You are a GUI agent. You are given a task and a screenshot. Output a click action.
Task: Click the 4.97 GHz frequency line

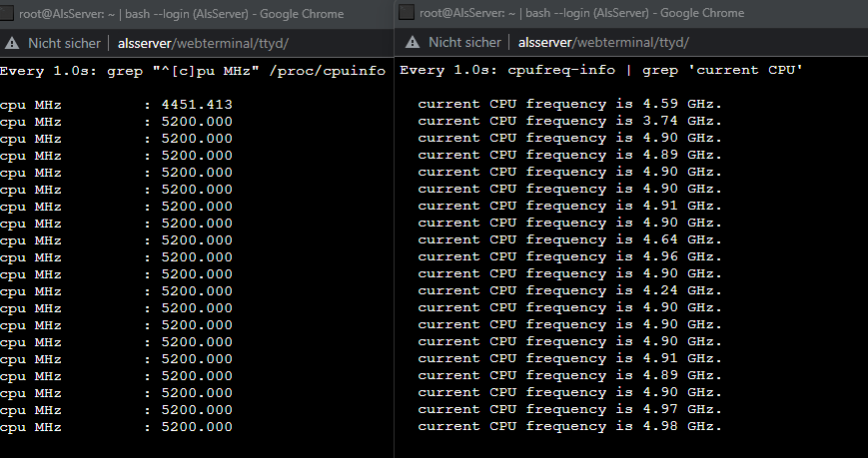570,409
